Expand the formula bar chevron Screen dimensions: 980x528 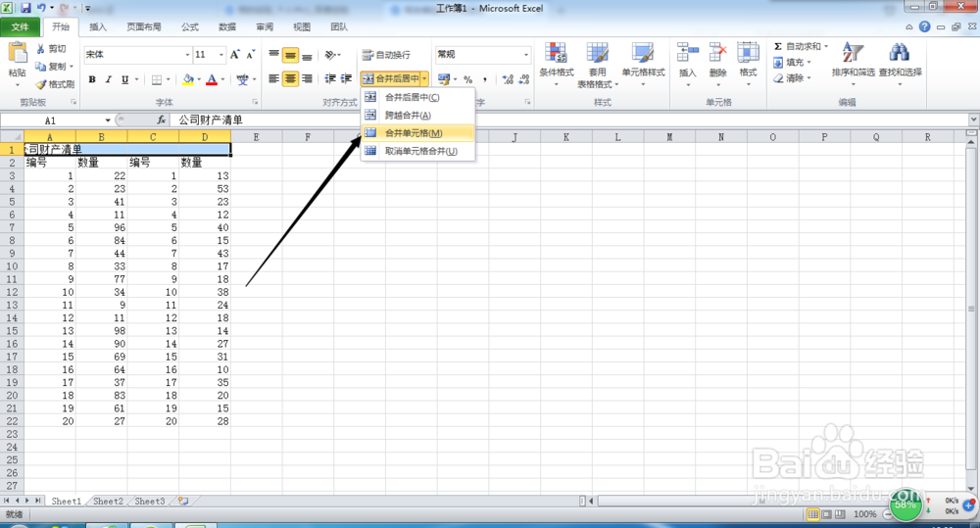(x=974, y=120)
